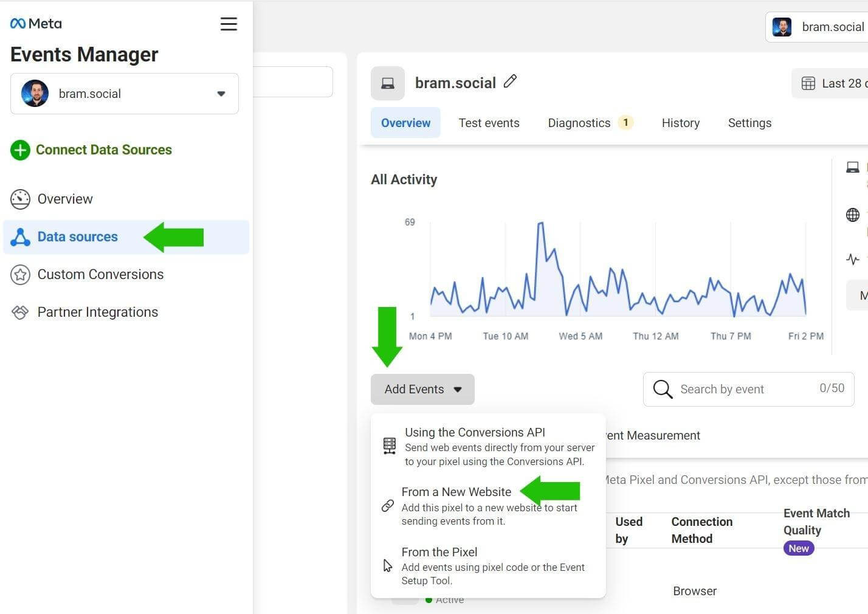Click the Search by event field

pyautogui.click(x=745, y=389)
